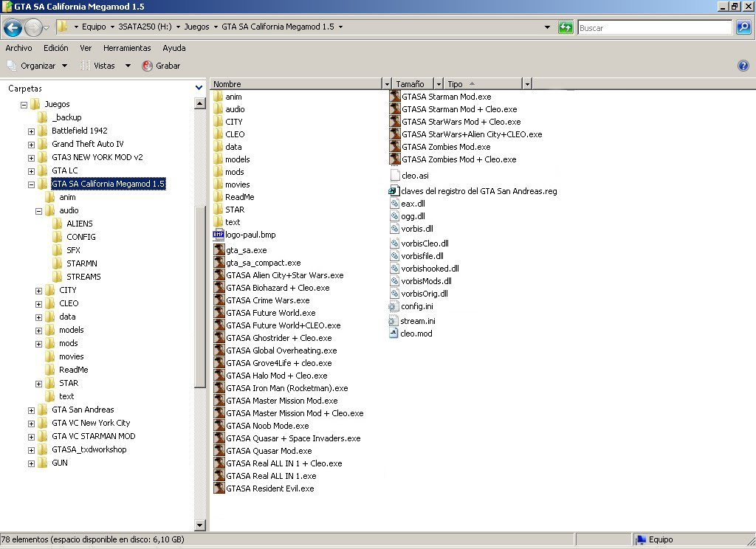
Task: Click the Organizar toolbar button
Action: [37, 66]
